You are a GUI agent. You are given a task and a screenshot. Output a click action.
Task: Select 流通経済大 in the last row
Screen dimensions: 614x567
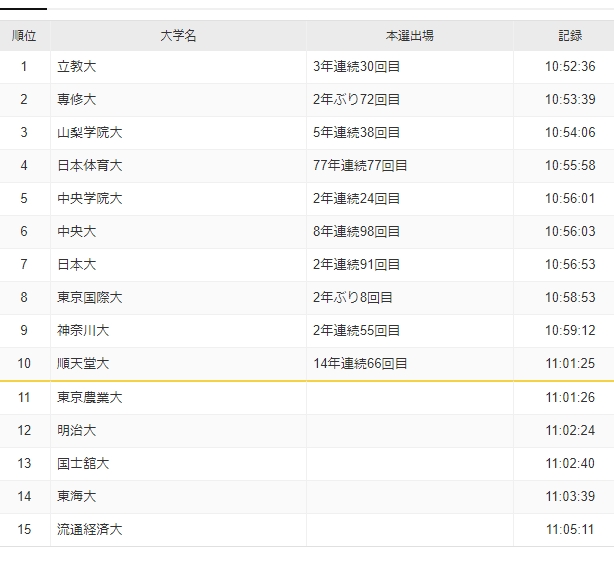coord(90,529)
